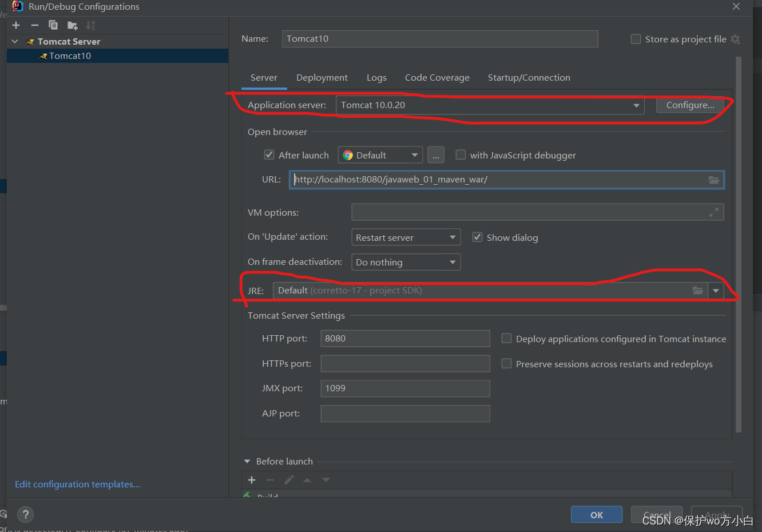Sort configurations alphabetically icon

pos(90,25)
